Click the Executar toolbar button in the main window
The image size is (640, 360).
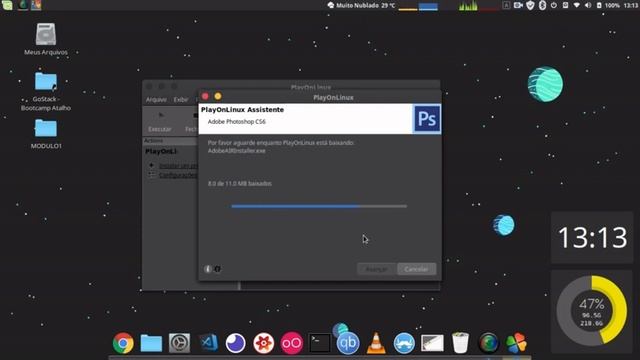point(160,122)
